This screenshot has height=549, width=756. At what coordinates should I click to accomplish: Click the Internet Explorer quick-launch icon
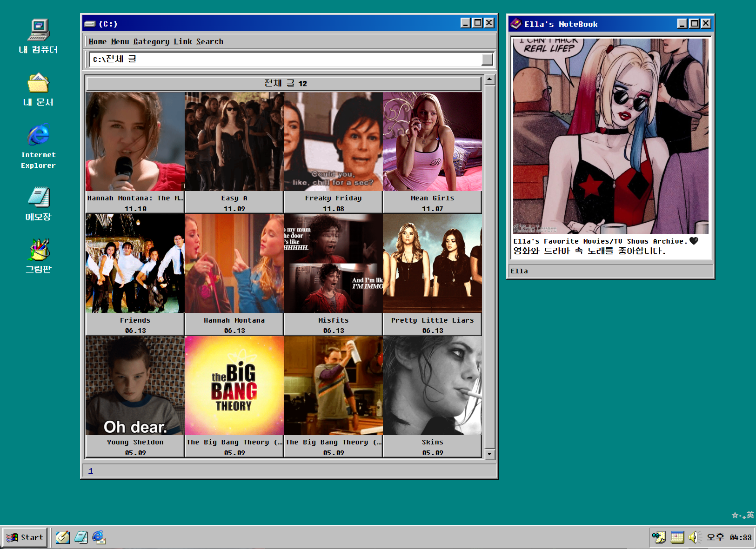point(99,537)
